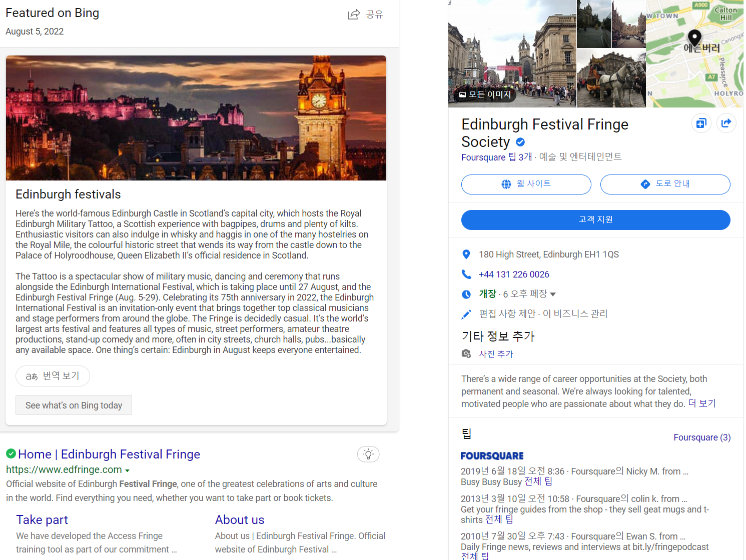Open the horse carriage photo
746x560 pixels.
(x=611, y=78)
